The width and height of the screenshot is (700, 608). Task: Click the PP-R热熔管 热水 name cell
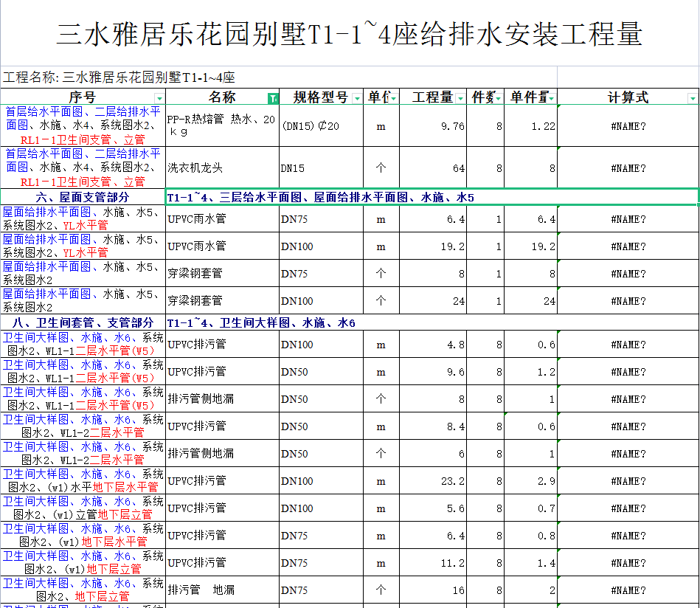pos(221,126)
